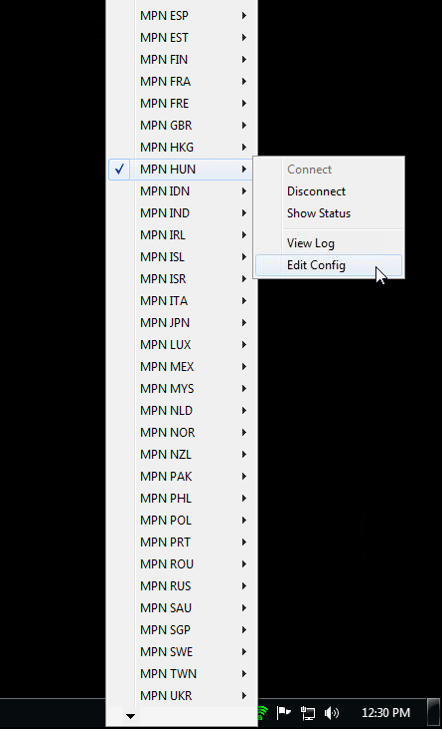The image size is (443, 731).
Task: Click the 12:30 PM clock
Action: [386, 712]
